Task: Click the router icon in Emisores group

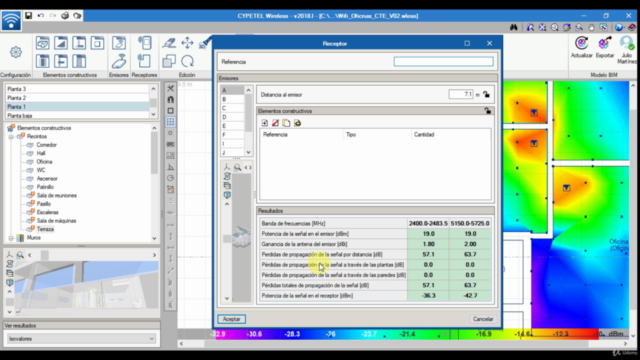Action: tap(119, 61)
